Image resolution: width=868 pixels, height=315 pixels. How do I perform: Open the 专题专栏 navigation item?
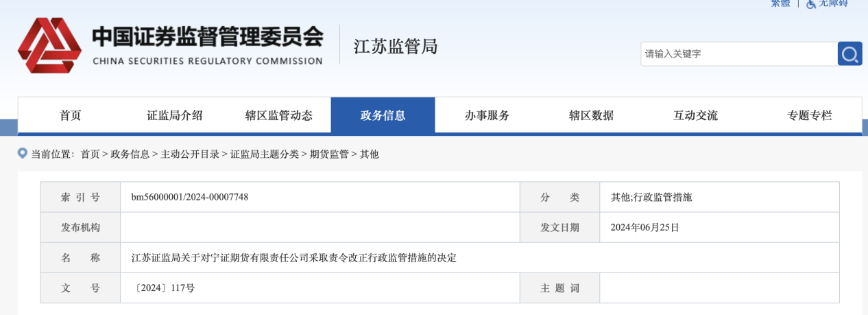(809, 115)
